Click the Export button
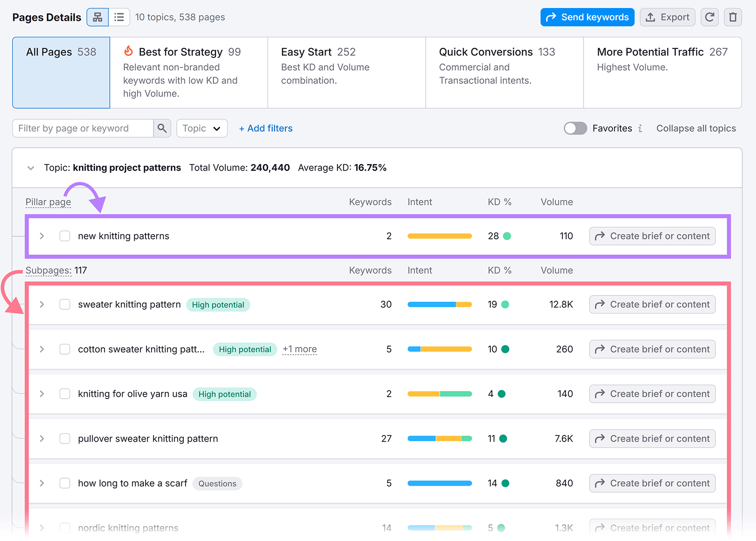Screen dimensions: 756x541 667,17
